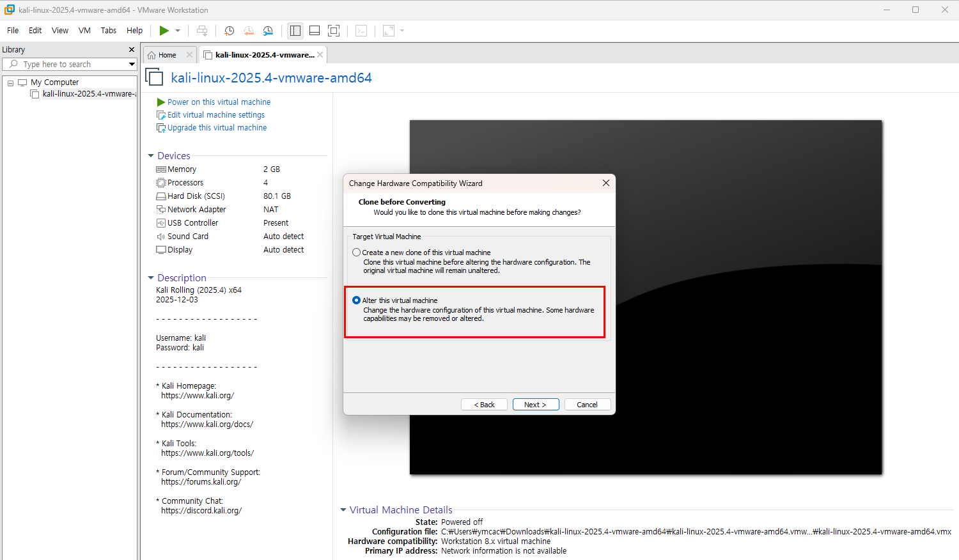Image resolution: width=959 pixels, height=560 pixels.
Task: Click the Workstation 8.x virtual machine text
Action: click(495, 541)
